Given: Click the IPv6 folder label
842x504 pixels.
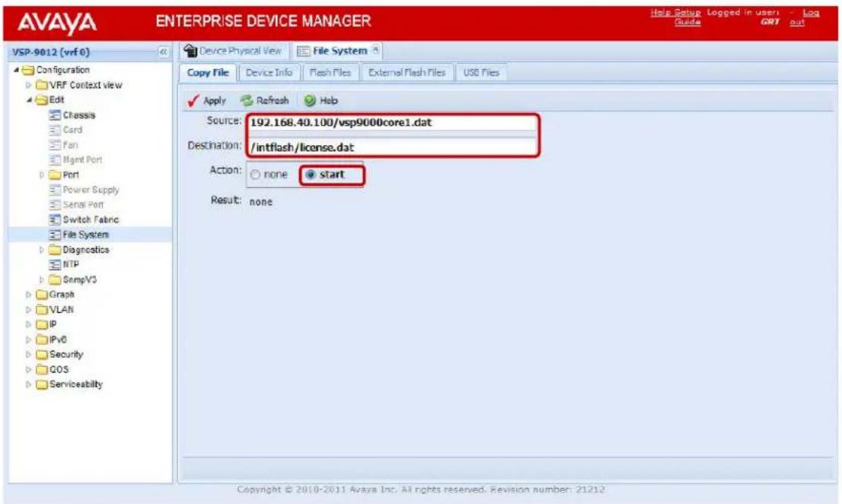Looking at the screenshot, I should pos(58,340).
